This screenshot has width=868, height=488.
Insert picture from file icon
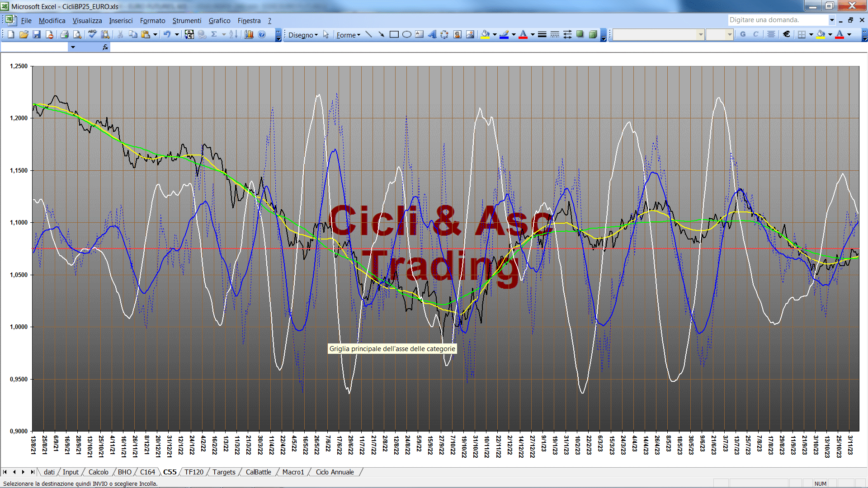[470, 34]
